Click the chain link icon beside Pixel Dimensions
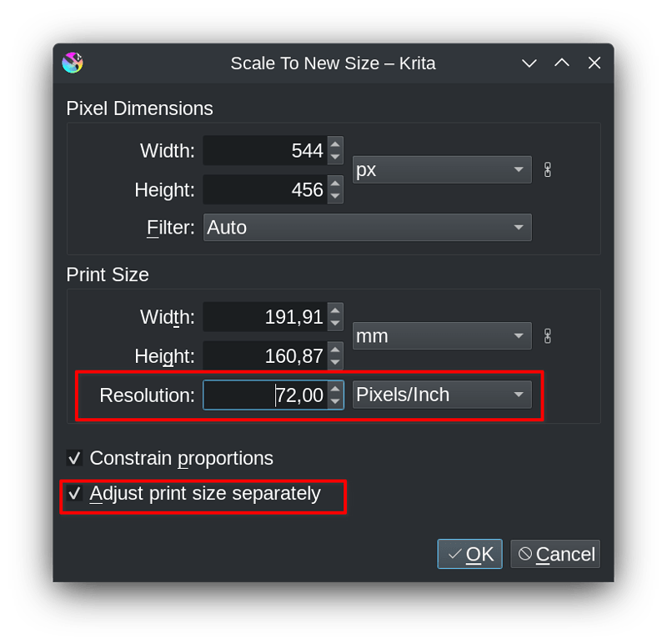The image size is (667, 644). 548,169
